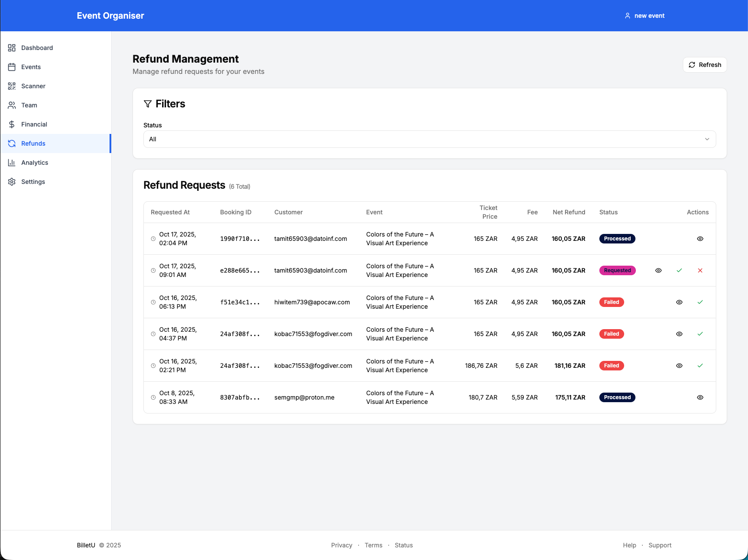Click the Event Organiser title
This screenshot has width=748, height=560.
tap(110, 16)
